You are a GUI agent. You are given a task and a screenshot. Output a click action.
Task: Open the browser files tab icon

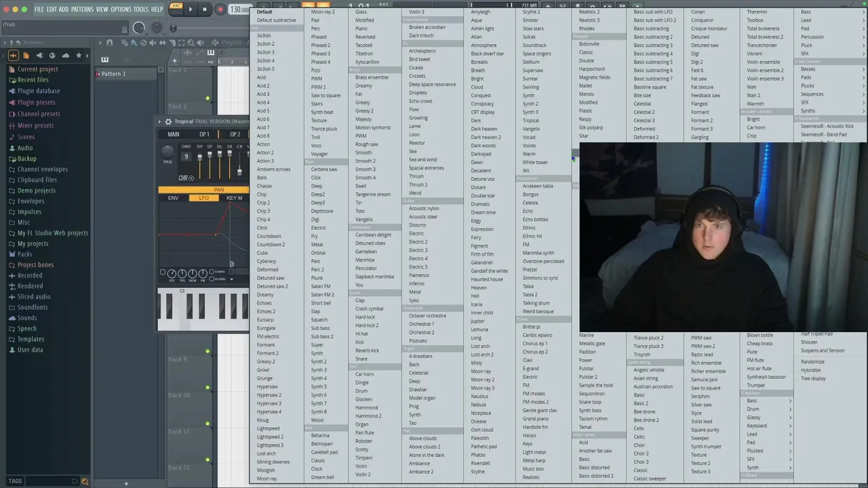coord(26,56)
